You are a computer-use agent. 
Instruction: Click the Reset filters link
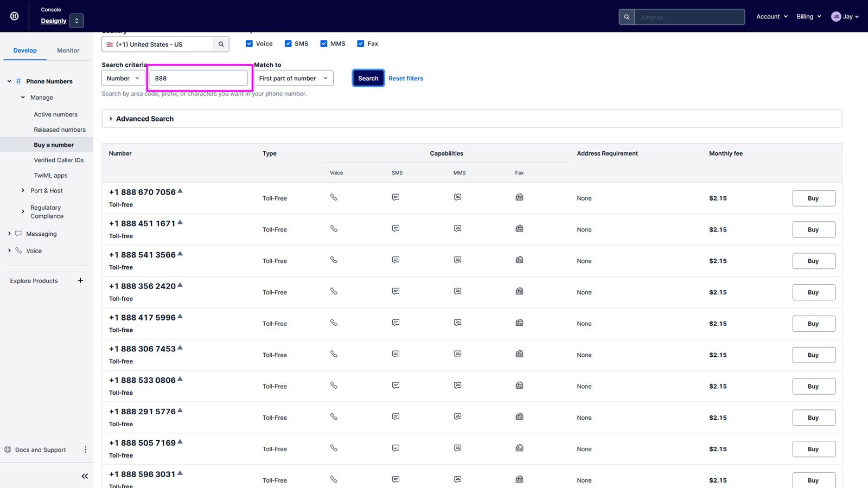pyautogui.click(x=406, y=78)
